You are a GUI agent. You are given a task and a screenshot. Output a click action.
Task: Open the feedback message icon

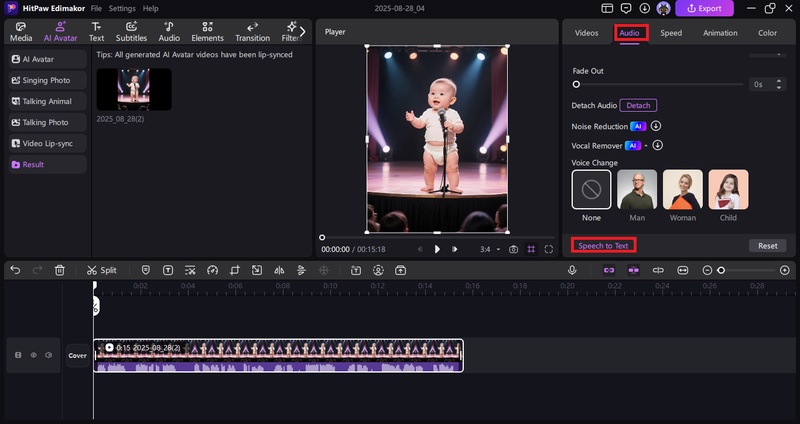[x=626, y=8]
